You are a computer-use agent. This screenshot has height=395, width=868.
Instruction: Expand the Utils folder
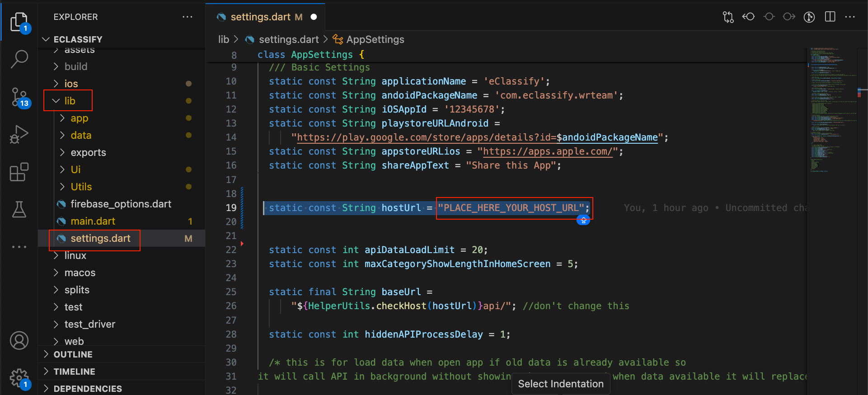pos(81,187)
